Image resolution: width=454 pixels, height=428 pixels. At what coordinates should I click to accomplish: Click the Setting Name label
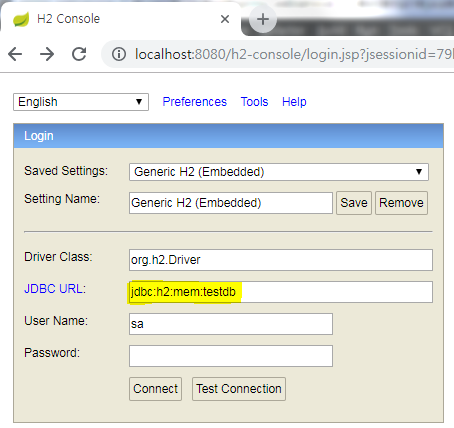(62, 199)
